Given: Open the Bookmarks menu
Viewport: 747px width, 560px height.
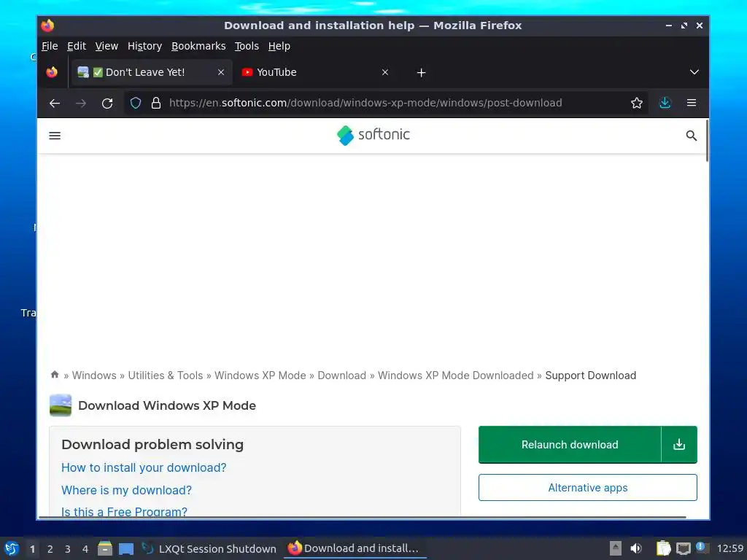Looking at the screenshot, I should point(198,46).
